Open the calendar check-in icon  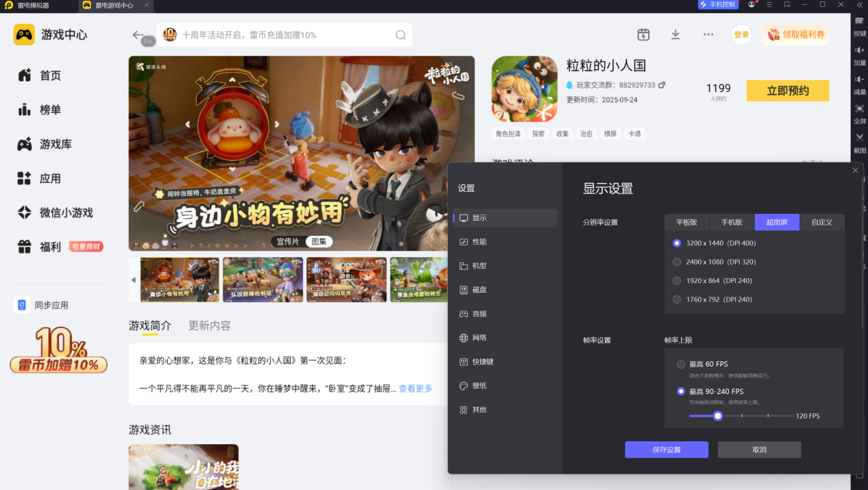coord(643,34)
